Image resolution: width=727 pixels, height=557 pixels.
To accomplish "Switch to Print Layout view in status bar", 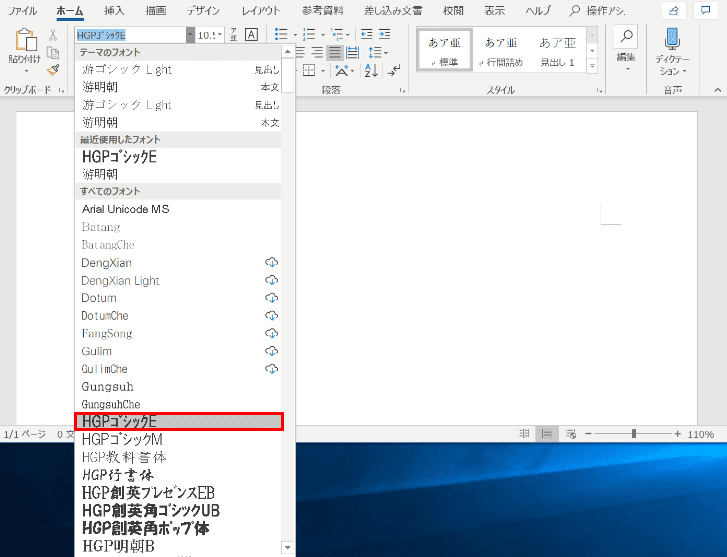I will pyautogui.click(x=547, y=434).
